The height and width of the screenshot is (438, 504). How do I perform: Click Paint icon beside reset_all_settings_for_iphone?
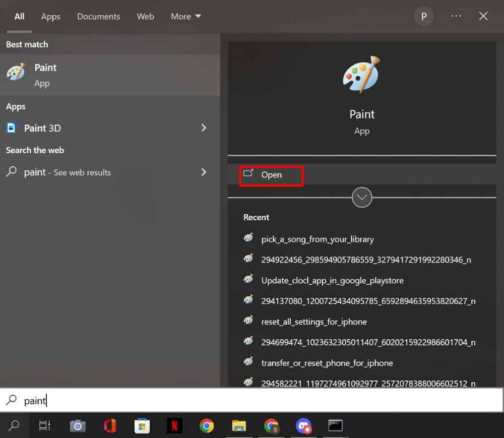point(248,321)
